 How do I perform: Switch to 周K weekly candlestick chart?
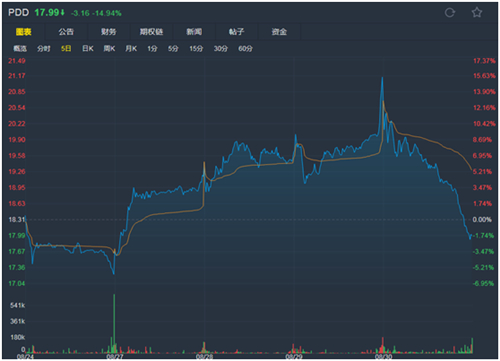[109, 49]
